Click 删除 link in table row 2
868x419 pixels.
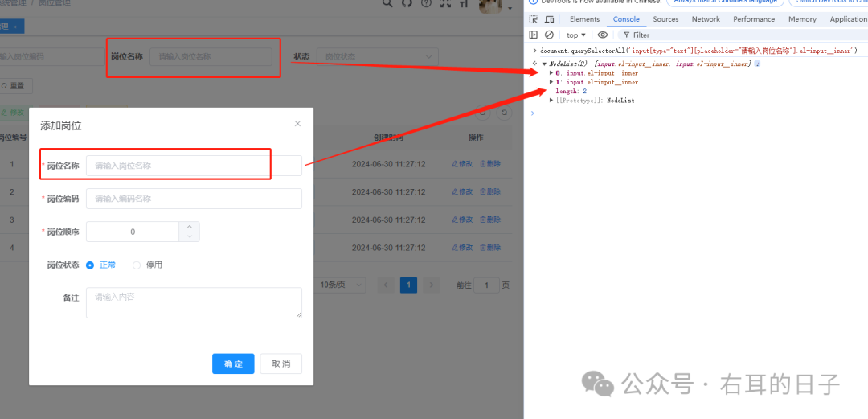490,191
